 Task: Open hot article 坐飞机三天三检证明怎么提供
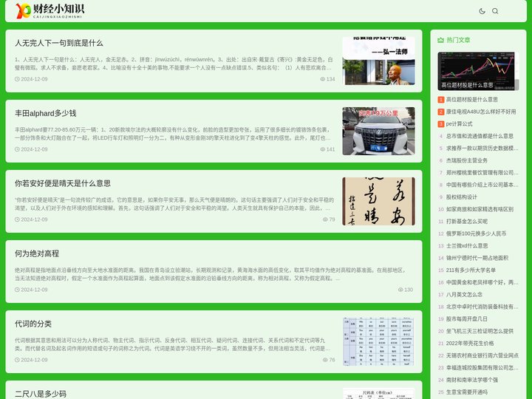(480, 331)
